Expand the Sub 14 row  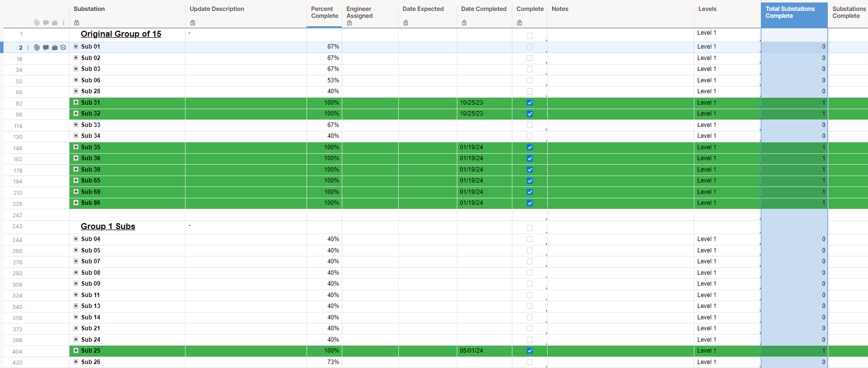[x=76, y=317]
